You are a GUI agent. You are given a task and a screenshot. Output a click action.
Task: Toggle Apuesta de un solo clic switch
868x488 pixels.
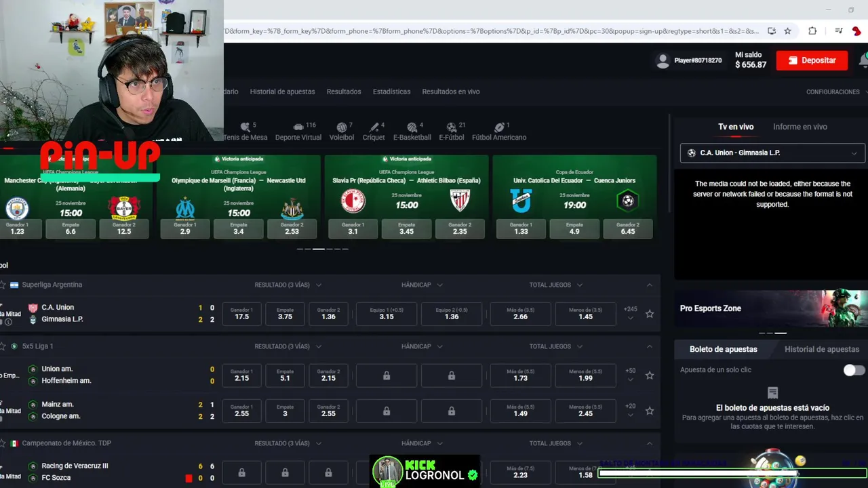pyautogui.click(x=854, y=370)
